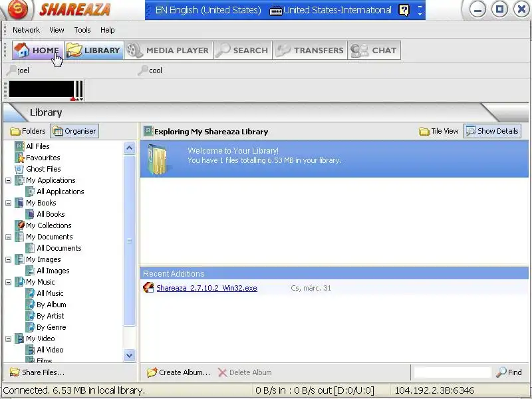Click the Favourites star icon
This screenshot has width=532, height=399.
(20, 158)
